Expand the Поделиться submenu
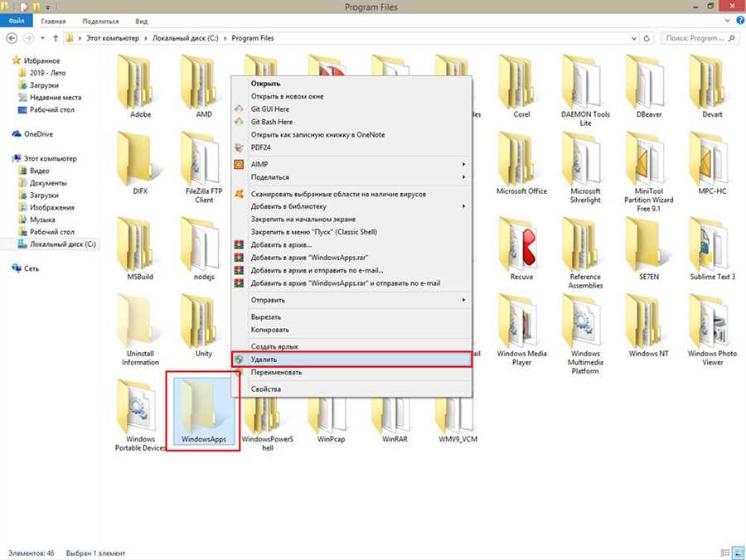The height and width of the screenshot is (560, 746). 351,176
